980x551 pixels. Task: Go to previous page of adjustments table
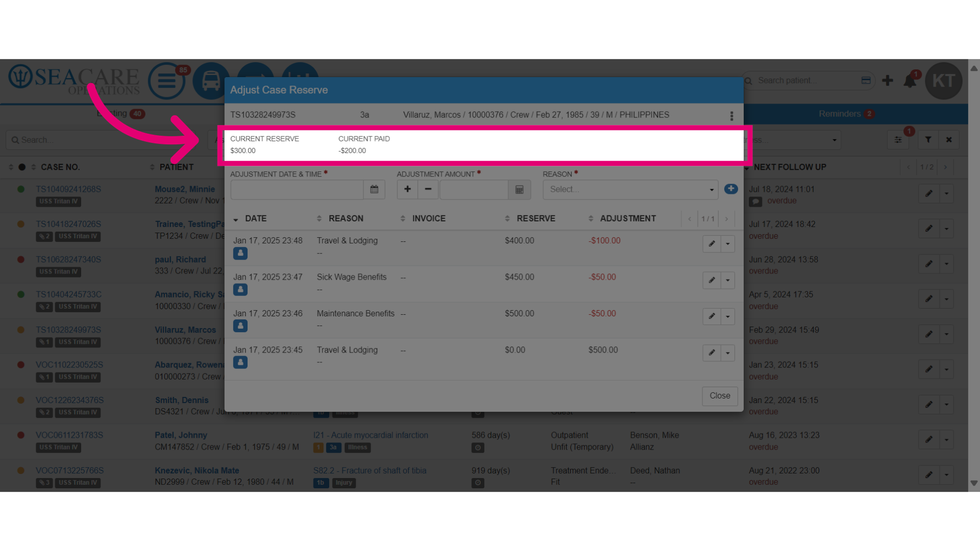click(690, 219)
